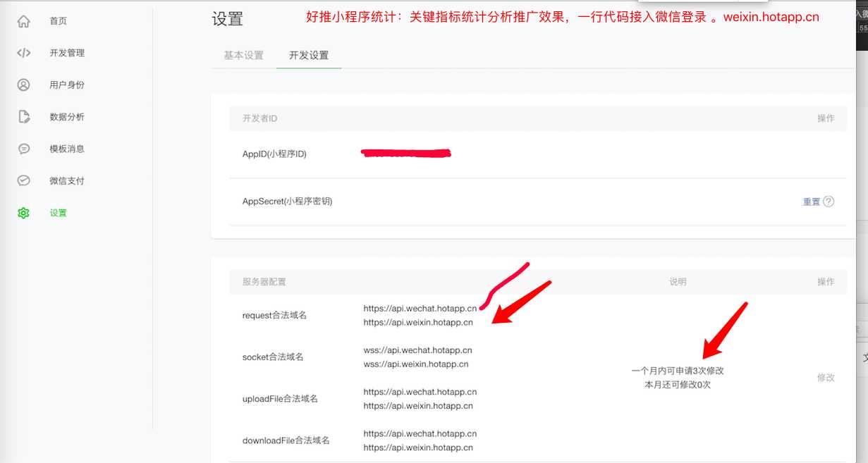868x463 pixels.
Task: Open 开发管理 menu item
Action: click(67, 53)
